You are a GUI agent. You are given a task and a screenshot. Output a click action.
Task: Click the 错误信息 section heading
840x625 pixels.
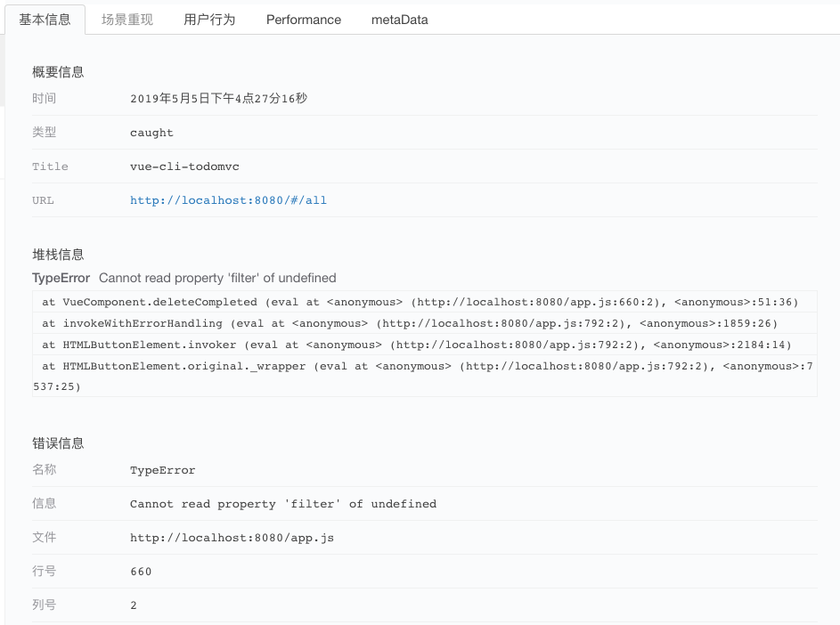[x=58, y=442]
